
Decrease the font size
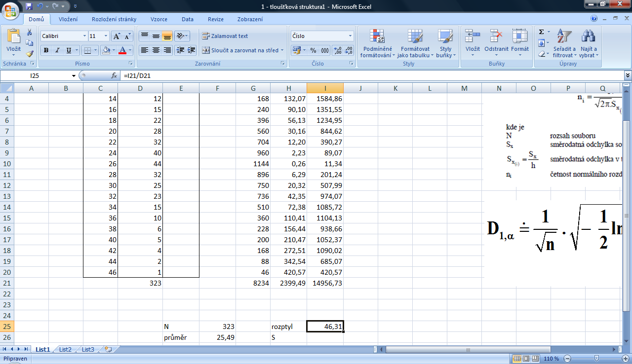tap(127, 36)
